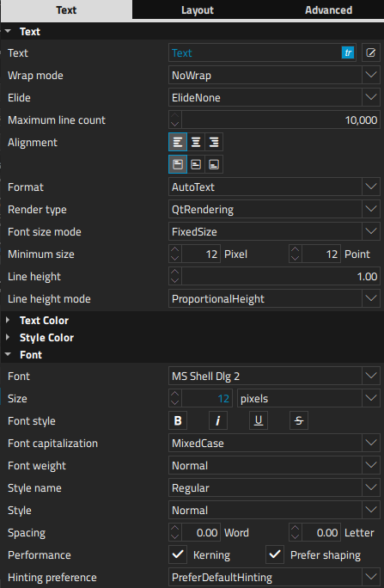Screen dimensions: 384x588
Task: Toggle the translation 'tr' icon in Text field
Action: [348, 53]
